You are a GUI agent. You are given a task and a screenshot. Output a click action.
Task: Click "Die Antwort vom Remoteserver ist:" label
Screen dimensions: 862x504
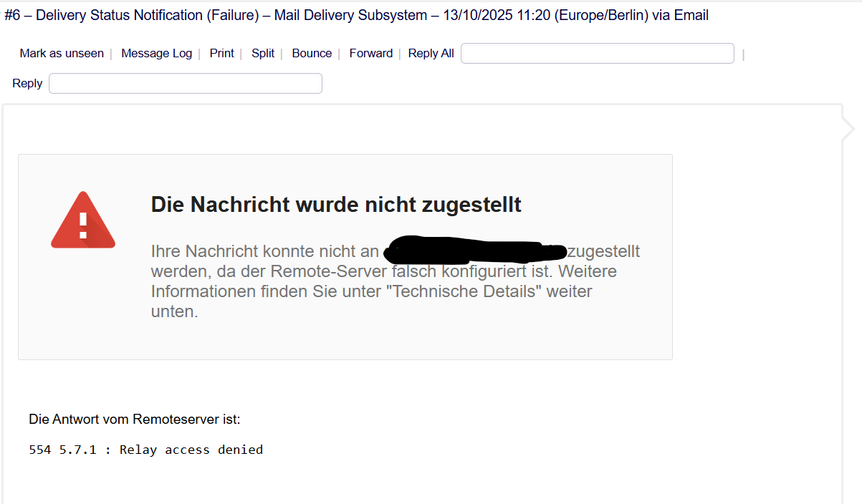135,420
